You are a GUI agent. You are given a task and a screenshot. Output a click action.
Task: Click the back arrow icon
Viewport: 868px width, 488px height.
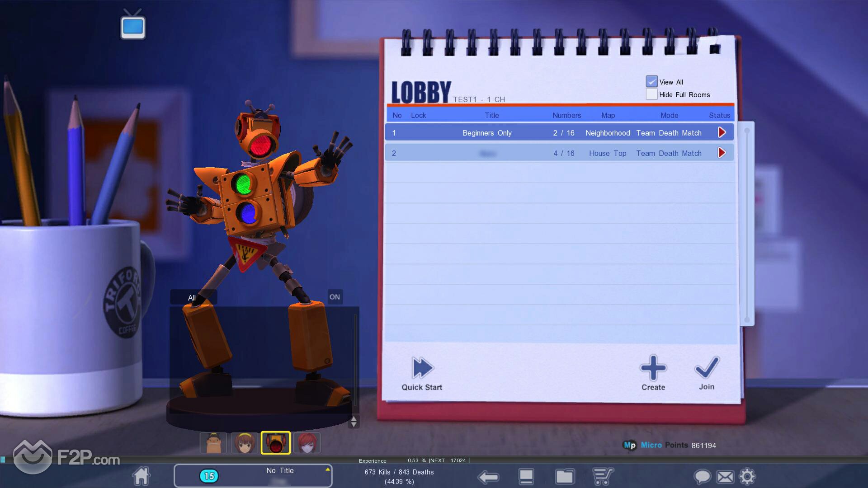[488, 477]
